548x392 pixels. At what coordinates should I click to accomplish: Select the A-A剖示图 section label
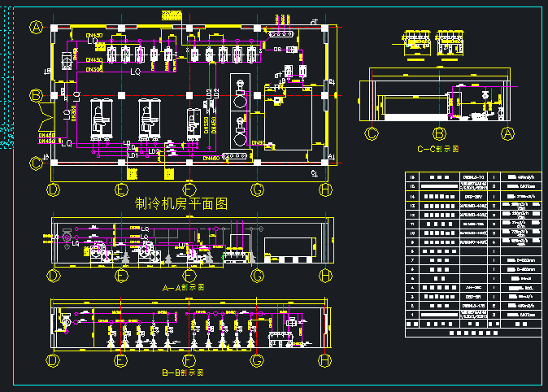pos(184,287)
